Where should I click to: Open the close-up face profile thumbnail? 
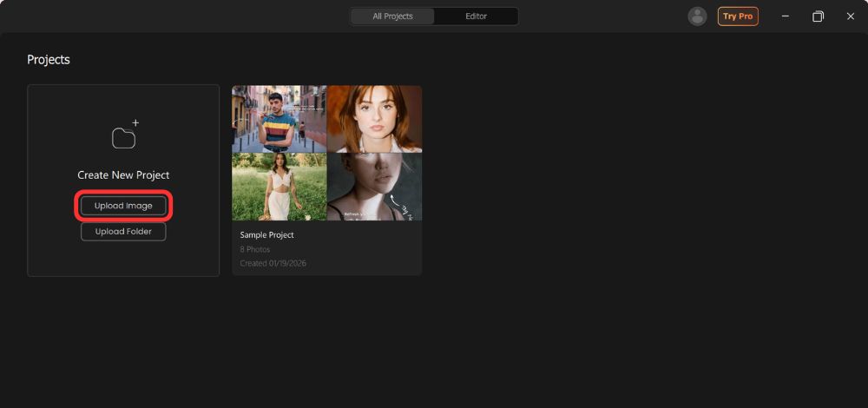374,187
